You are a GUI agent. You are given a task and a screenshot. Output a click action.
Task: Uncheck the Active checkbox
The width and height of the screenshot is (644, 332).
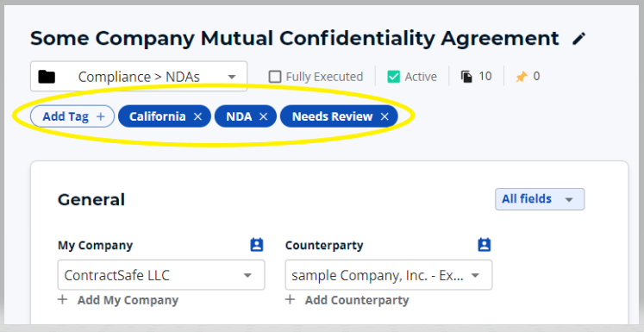pyautogui.click(x=393, y=77)
